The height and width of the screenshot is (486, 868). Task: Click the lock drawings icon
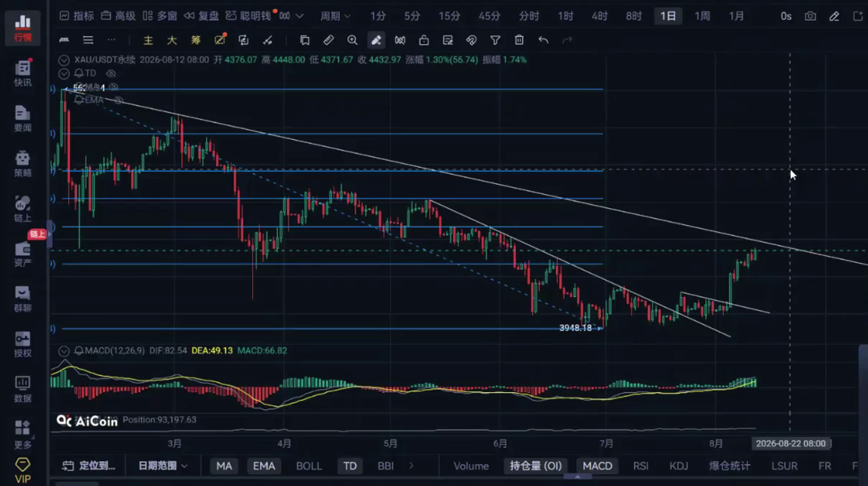click(424, 40)
